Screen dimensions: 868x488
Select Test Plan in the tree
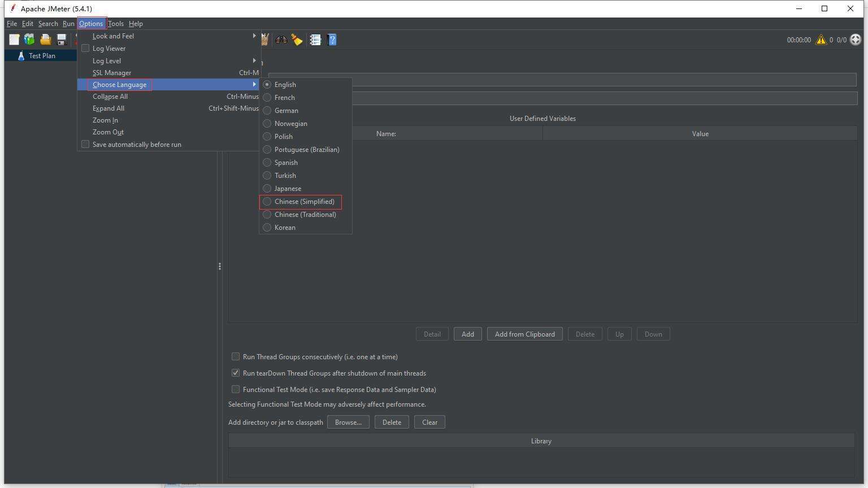coord(42,56)
